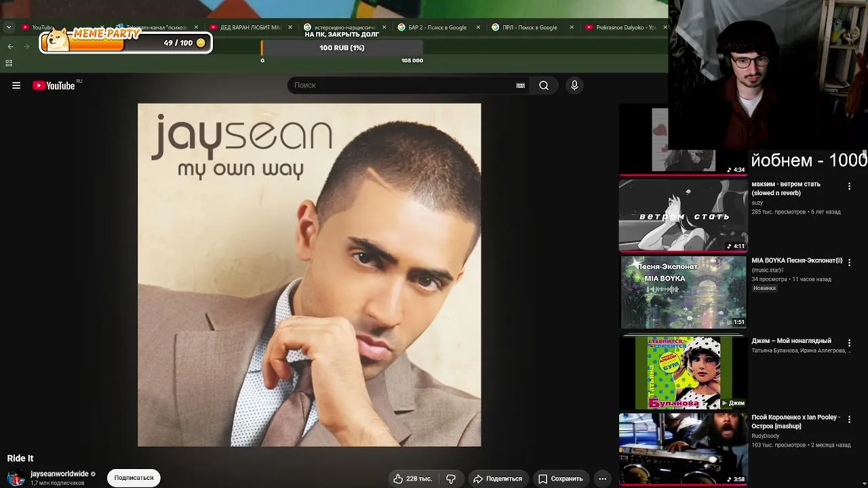Open 'Псой Короленко x Ian Pooley' title
868x488 pixels.
tap(795, 422)
